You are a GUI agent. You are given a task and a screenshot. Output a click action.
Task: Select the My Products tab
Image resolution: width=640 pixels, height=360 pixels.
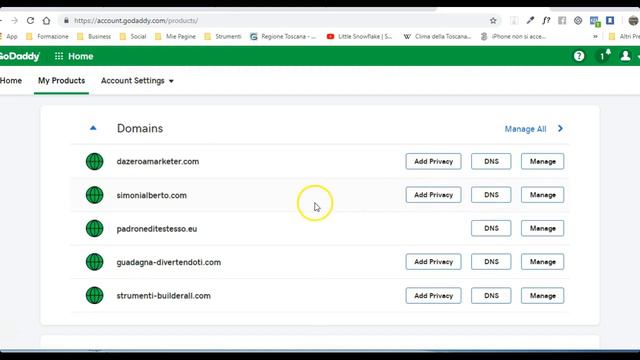[62, 81]
